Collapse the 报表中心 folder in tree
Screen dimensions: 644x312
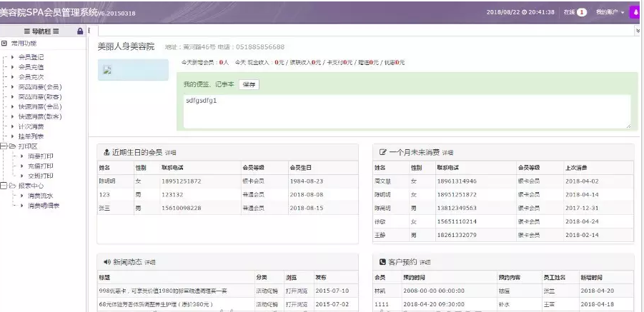[4, 186]
